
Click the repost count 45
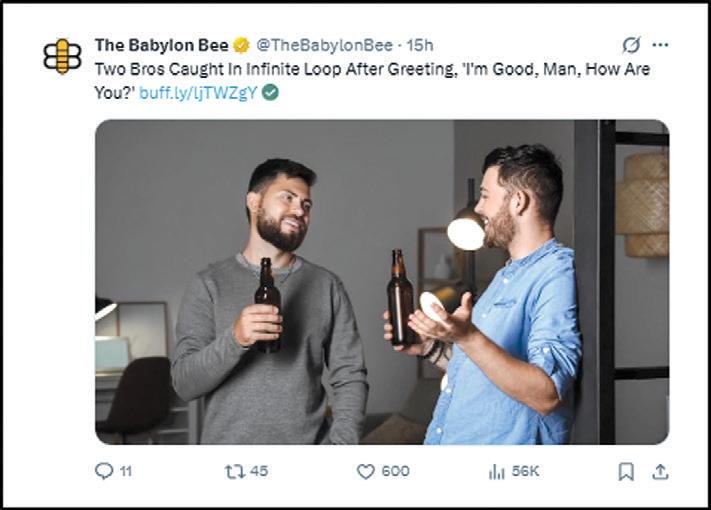[259, 471]
